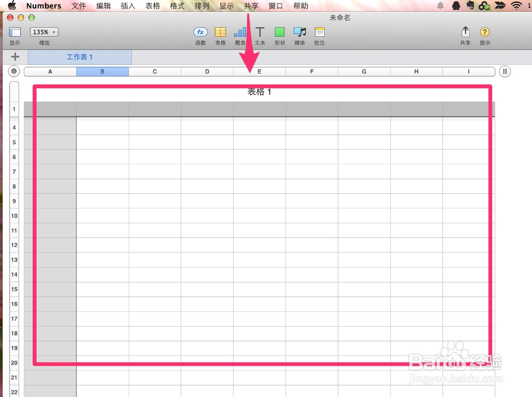The width and height of the screenshot is (532, 397).
Task: Open the 135% zoom dropdown
Action: (44, 32)
